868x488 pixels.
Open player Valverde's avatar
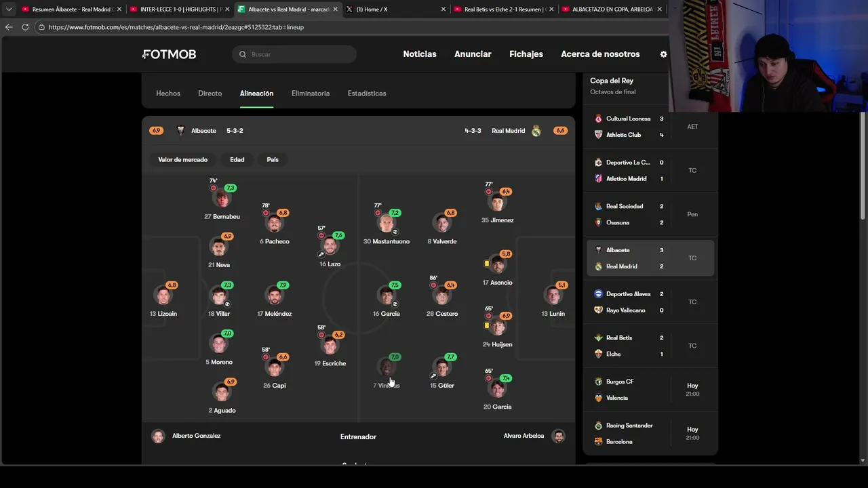[442, 224]
